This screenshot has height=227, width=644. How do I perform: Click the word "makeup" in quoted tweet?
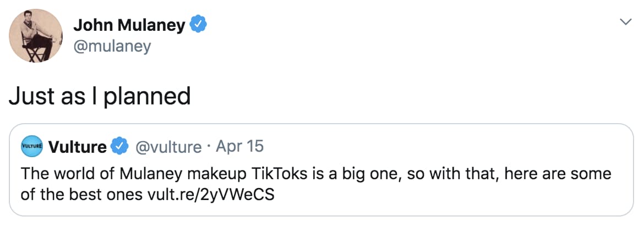pyautogui.click(x=217, y=174)
